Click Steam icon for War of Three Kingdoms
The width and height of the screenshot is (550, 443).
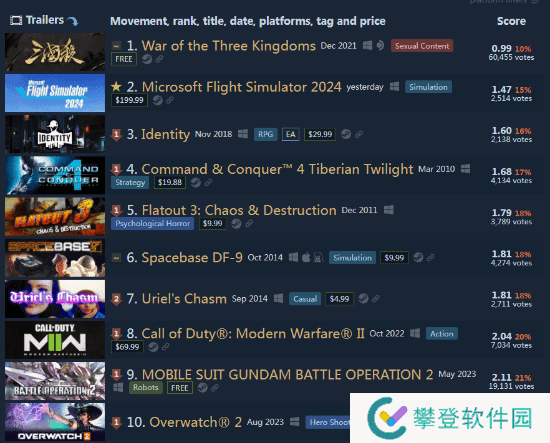point(147,59)
